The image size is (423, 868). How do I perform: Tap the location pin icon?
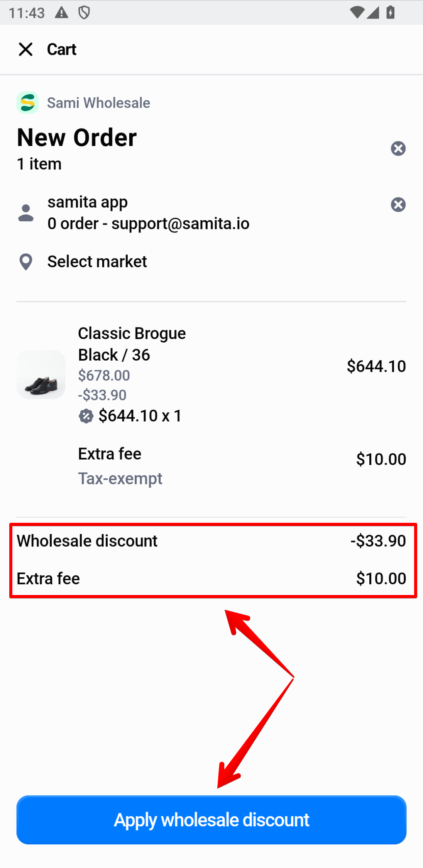(x=26, y=262)
